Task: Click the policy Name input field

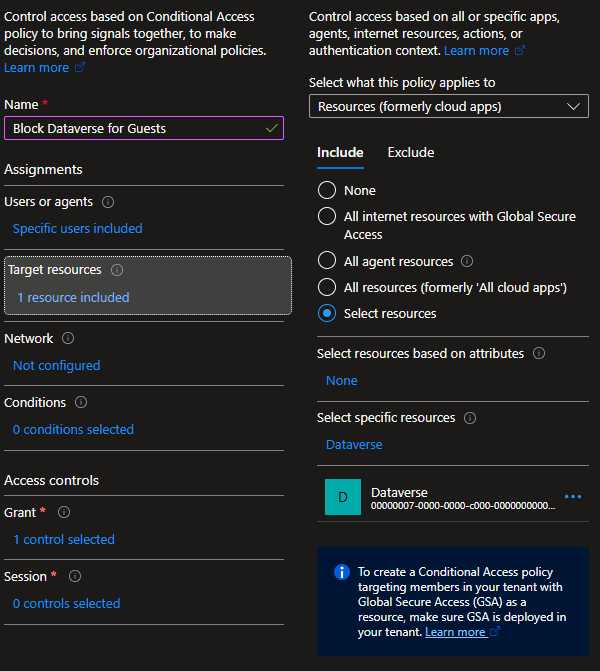Action: [x=144, y=128]
